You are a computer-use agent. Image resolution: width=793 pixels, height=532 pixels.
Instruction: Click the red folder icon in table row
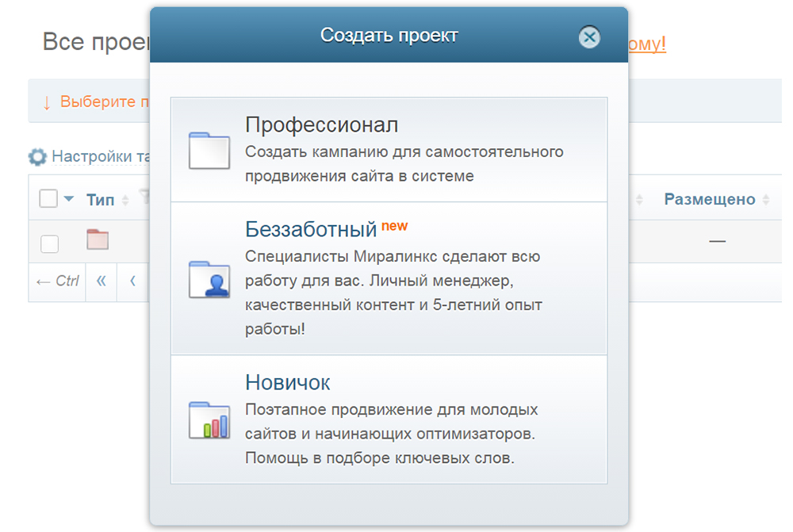click(x=98, y=239)
